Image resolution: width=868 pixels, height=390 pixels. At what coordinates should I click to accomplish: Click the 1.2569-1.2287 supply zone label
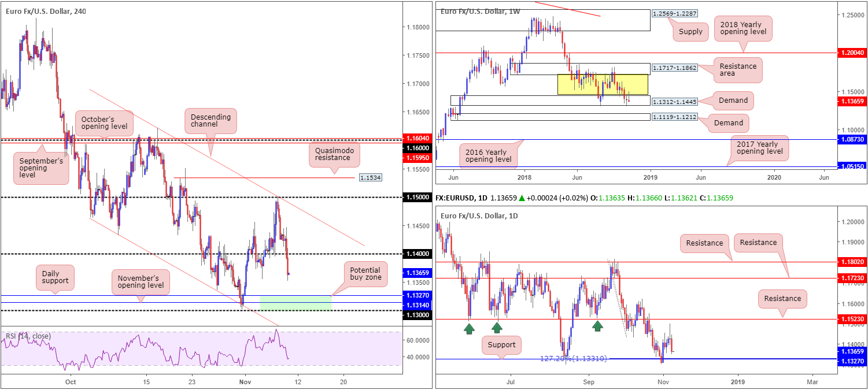(x=674, y=13)
